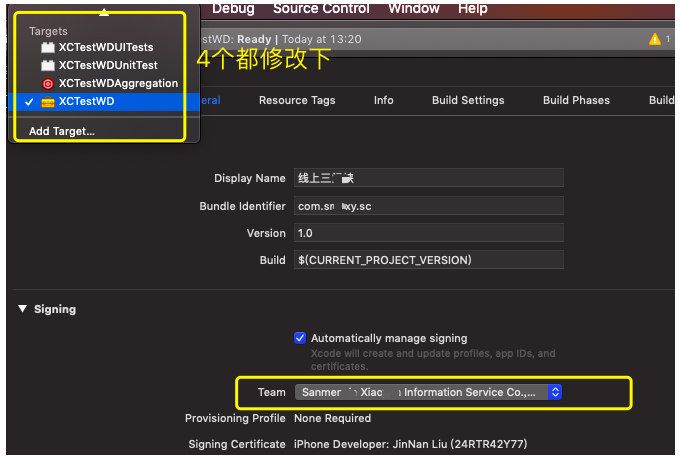Click the Build field with $(CURRENT_PROJECT_VERSION)
This screenshot has width=685, height=459.
tap(429, 260)
